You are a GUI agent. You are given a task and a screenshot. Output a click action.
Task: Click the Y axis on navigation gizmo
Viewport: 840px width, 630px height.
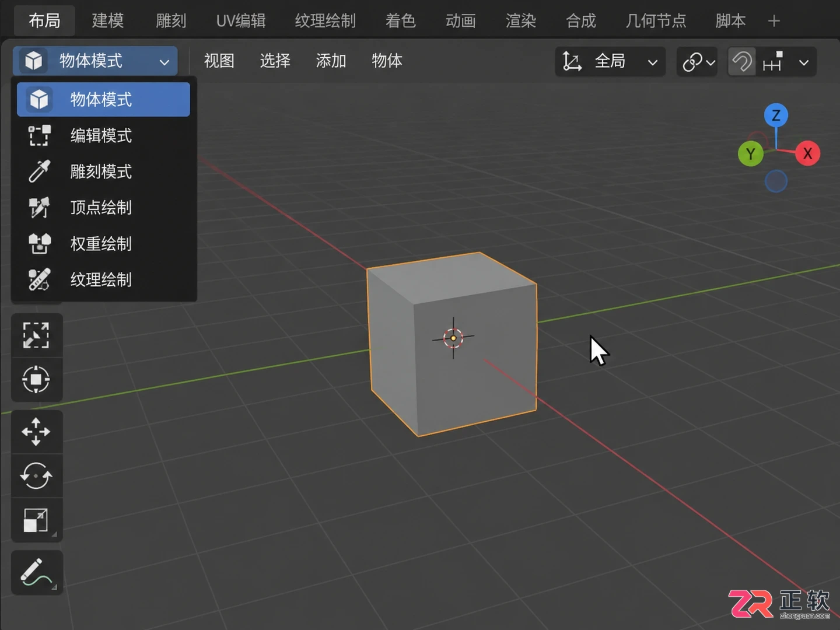[751, 154]
